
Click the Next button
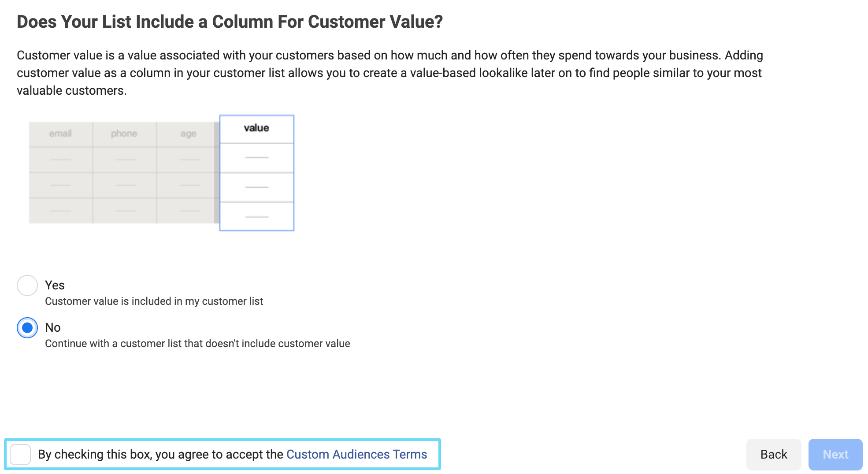pyautogui.click(x=835, y=454)
